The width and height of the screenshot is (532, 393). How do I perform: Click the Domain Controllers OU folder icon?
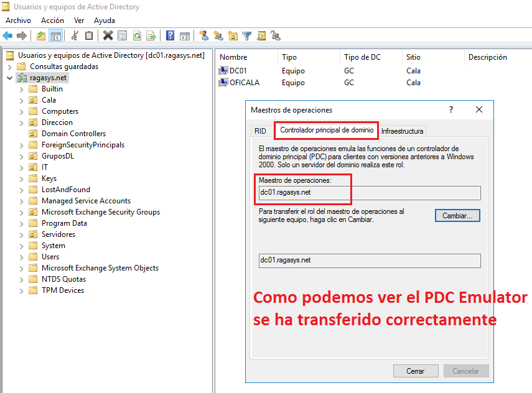(33, 134)
